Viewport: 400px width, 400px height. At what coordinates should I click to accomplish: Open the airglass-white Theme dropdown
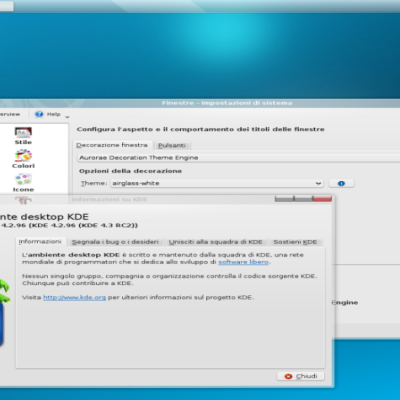(x=217, y=183)
